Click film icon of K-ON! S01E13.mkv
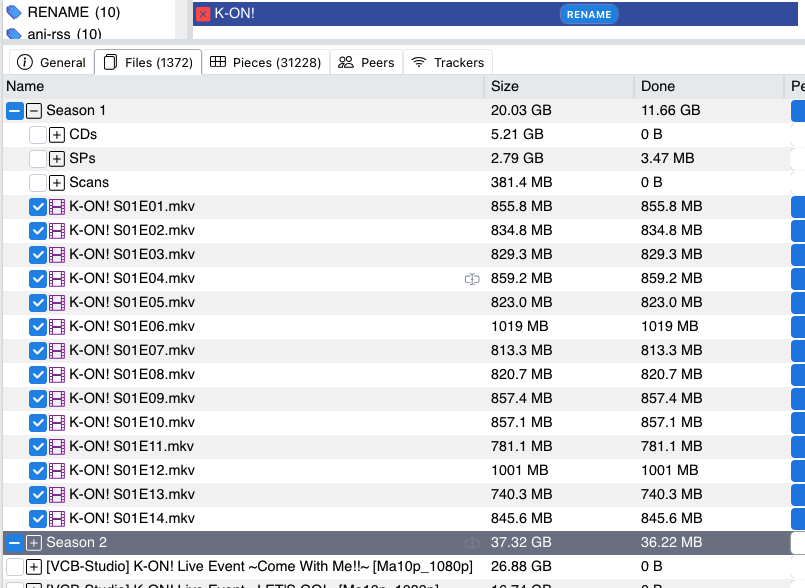The image size is (805, 588). click(x=57, y=495)
